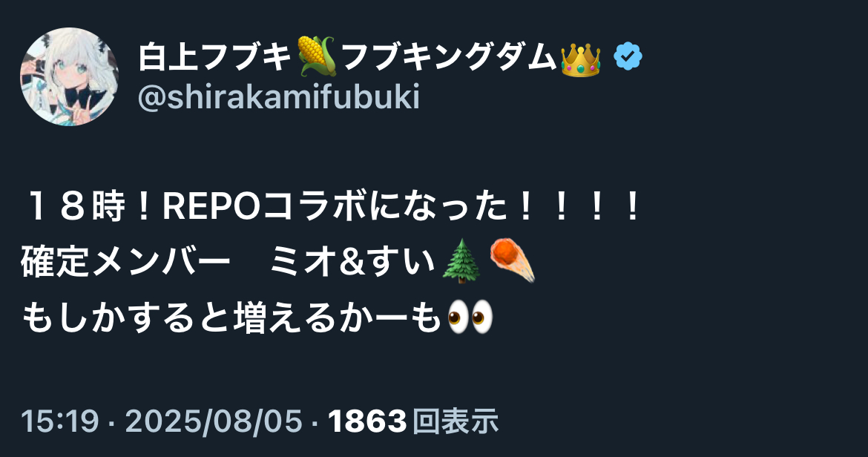Screen dimensions: 868x457
Task: Click the names ミオ&すい
Action: (x=352, y=262)
